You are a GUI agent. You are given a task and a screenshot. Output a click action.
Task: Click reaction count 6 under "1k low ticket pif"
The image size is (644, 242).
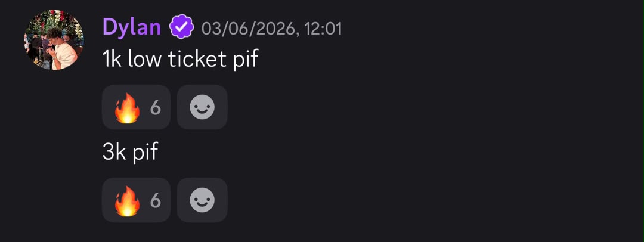155,108
